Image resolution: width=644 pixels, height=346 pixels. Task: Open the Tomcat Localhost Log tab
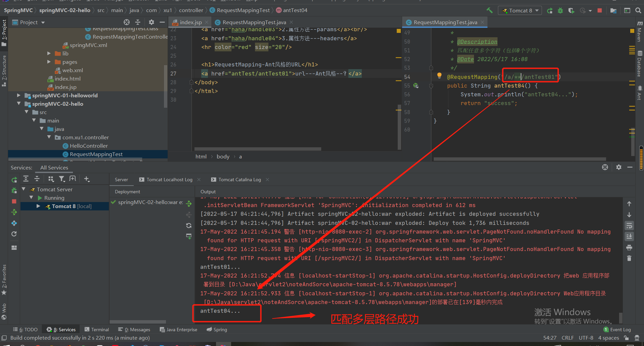click(169, 180)
